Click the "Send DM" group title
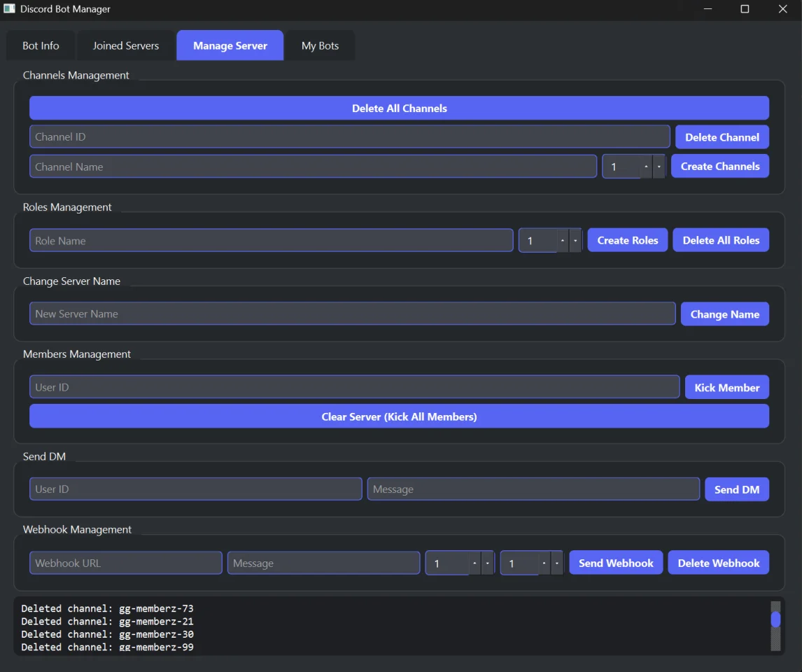This screenshot has height=672, width=802. pyautogui.click(x=44, y=456)
